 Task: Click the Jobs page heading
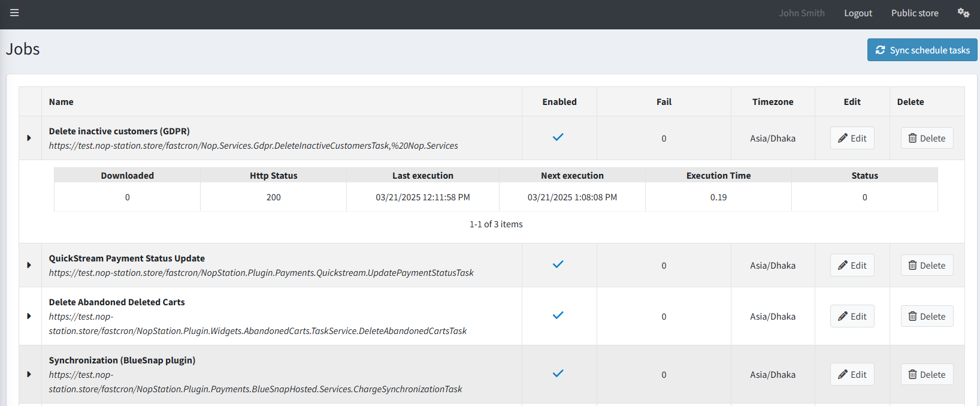23,49
